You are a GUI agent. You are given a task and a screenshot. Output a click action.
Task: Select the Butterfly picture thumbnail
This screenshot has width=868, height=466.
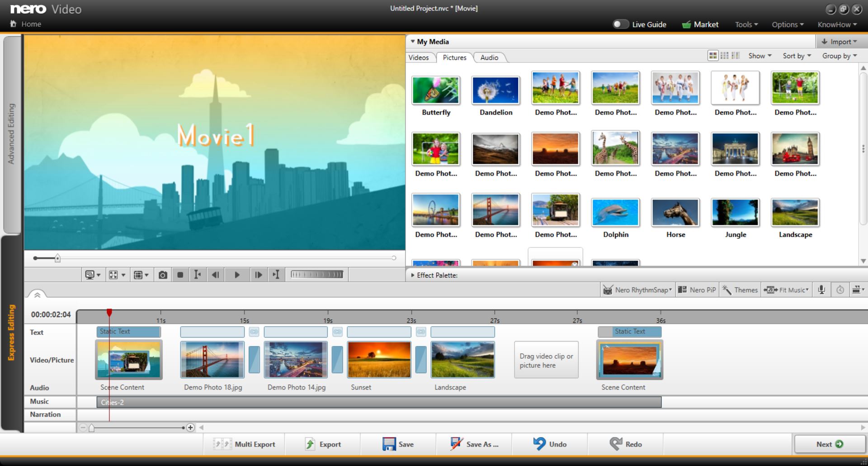[x=436, y=90]
